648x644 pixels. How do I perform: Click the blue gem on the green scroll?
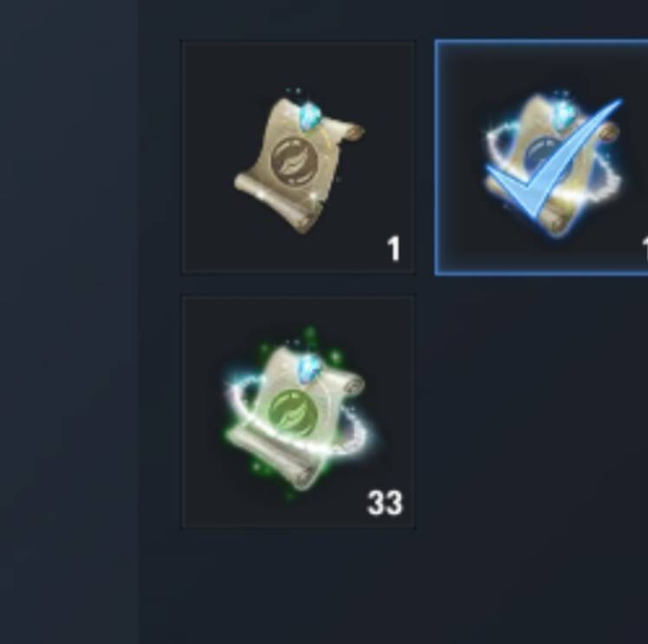(308, 369)
